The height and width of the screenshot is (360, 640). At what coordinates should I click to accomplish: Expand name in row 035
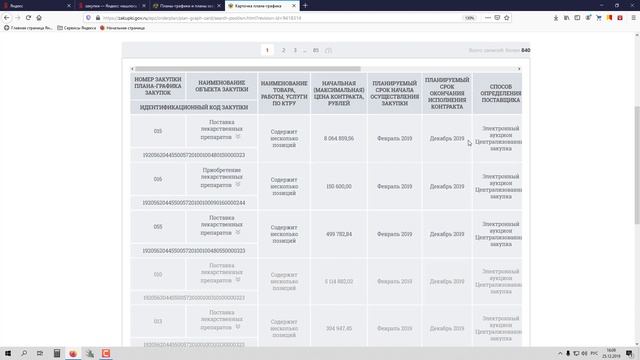tap(238, 137)
